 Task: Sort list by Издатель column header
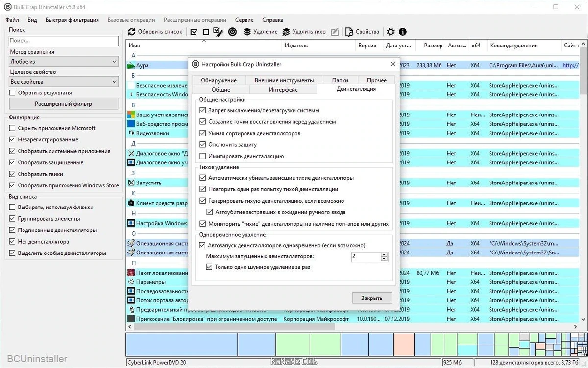(296, 46)
